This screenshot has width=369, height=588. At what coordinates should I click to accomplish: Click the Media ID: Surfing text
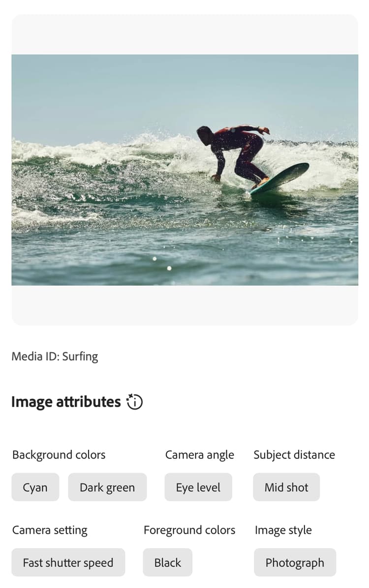55,356
